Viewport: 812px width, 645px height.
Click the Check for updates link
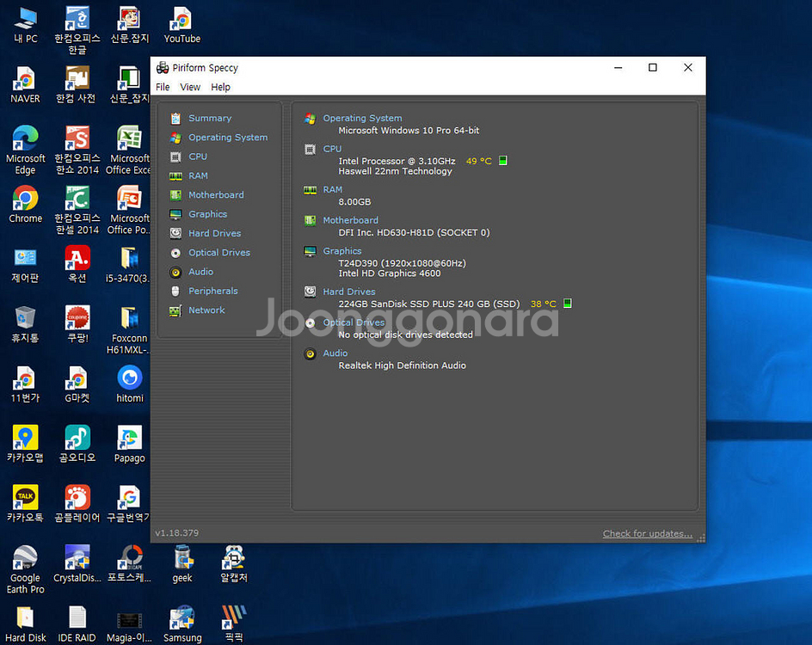point(648,534)
